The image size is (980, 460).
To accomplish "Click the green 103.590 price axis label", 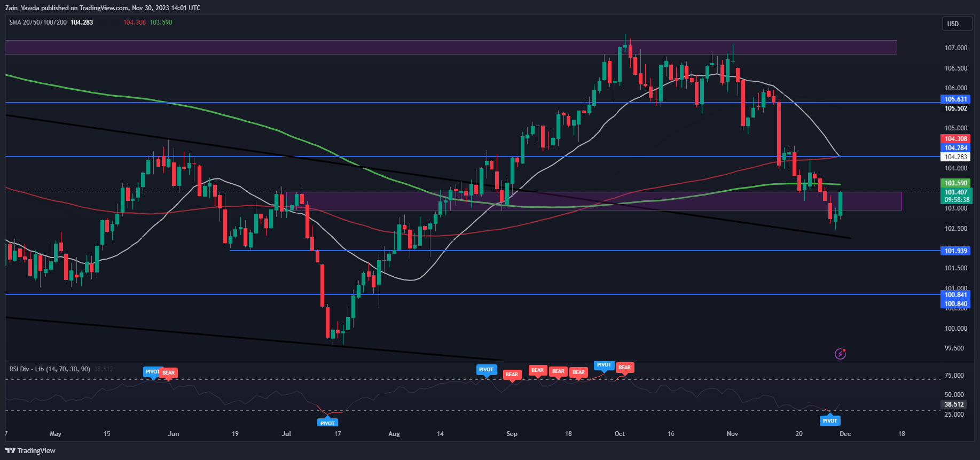I will [x=955, y=183].
